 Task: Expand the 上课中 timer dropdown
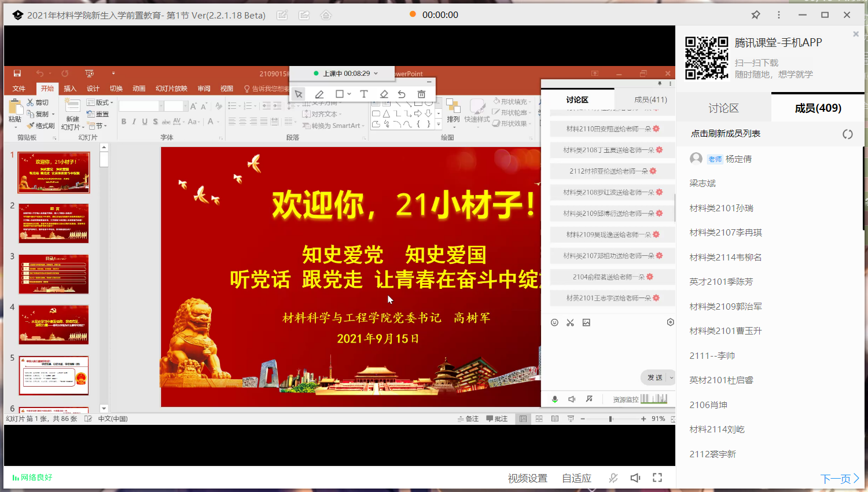pos(376,74)
